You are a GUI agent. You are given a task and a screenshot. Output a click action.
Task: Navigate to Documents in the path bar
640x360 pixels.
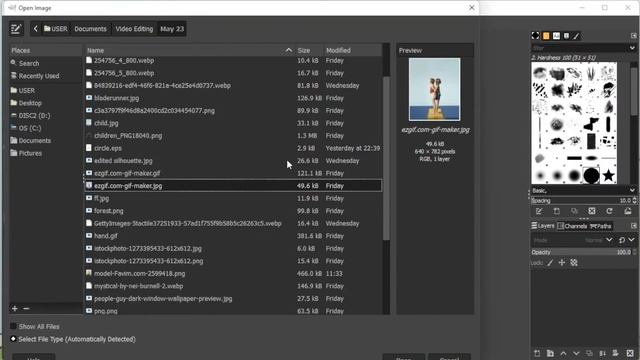click(90, 29)
